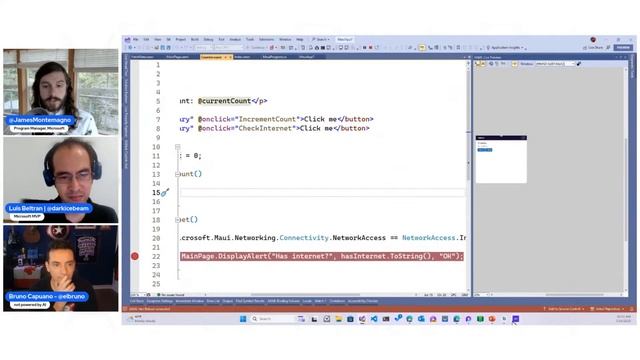Open the Window dropdown in Live Preview
The height and width of the screenshot is (360, 640).
click(555, 64)
